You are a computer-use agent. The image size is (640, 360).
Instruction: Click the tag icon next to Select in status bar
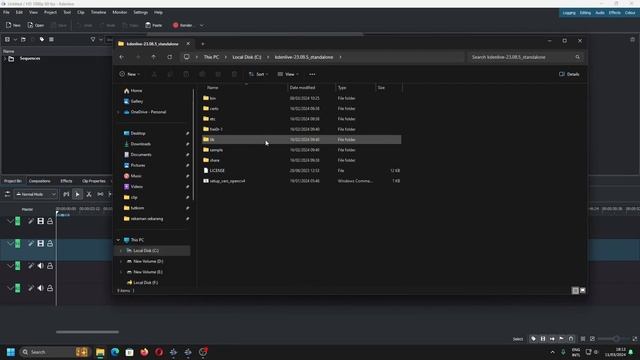point(533,339)
